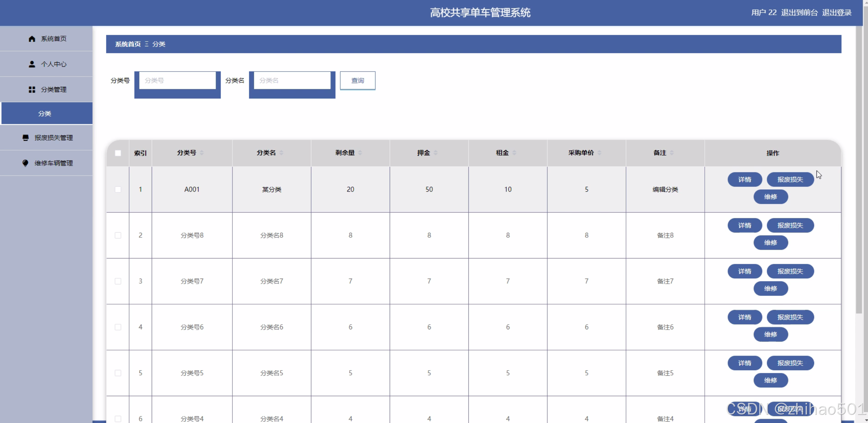Click the person icon for 个人中心

32,64
